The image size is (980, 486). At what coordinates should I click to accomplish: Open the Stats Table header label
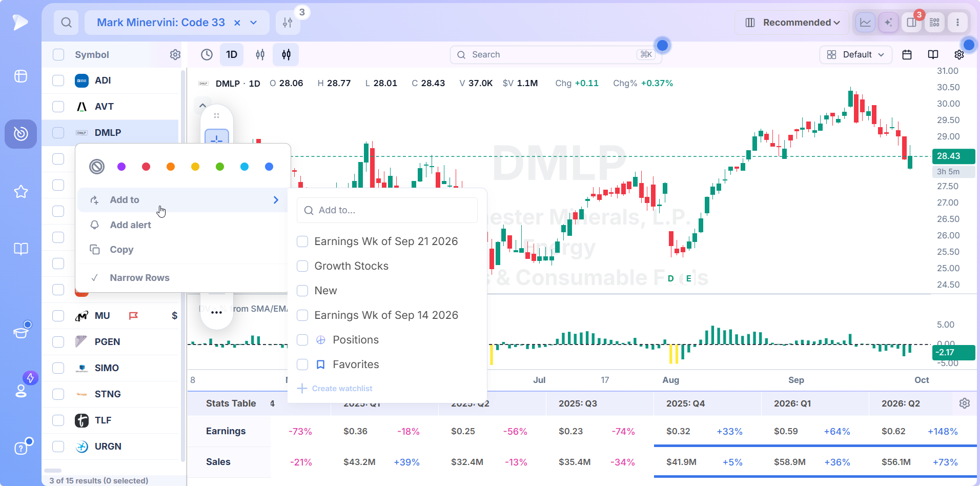(x=231, y=403)
